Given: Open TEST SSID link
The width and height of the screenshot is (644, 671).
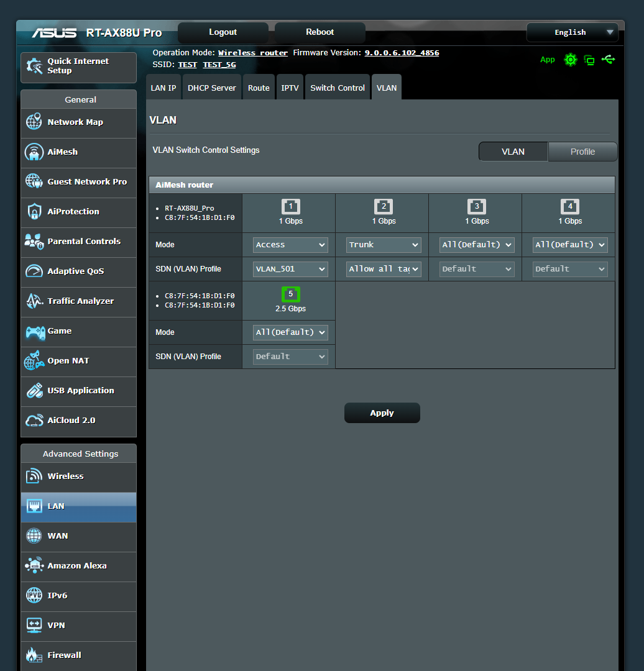Looking at the screenshot, I should pyautogui.click(x=187, y=65).
